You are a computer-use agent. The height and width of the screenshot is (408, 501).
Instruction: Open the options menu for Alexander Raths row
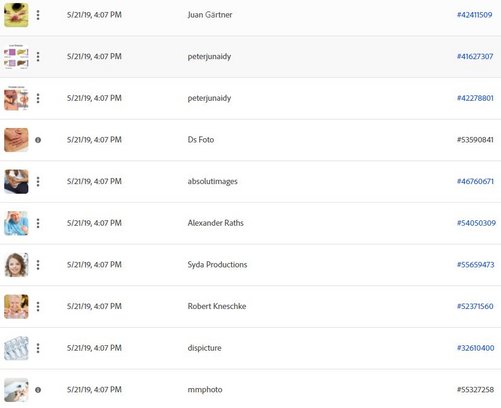coord(38,223)
